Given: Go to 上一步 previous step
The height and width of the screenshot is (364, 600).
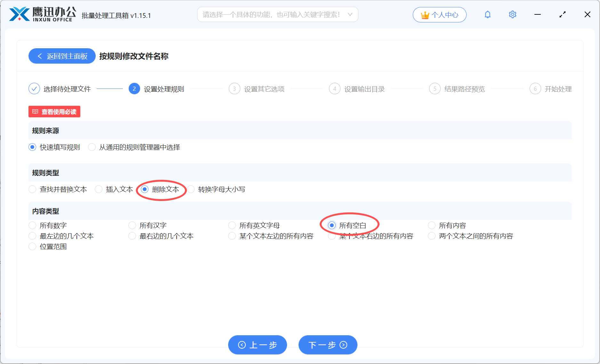Looking at the screenshot, I should (258, 345).
